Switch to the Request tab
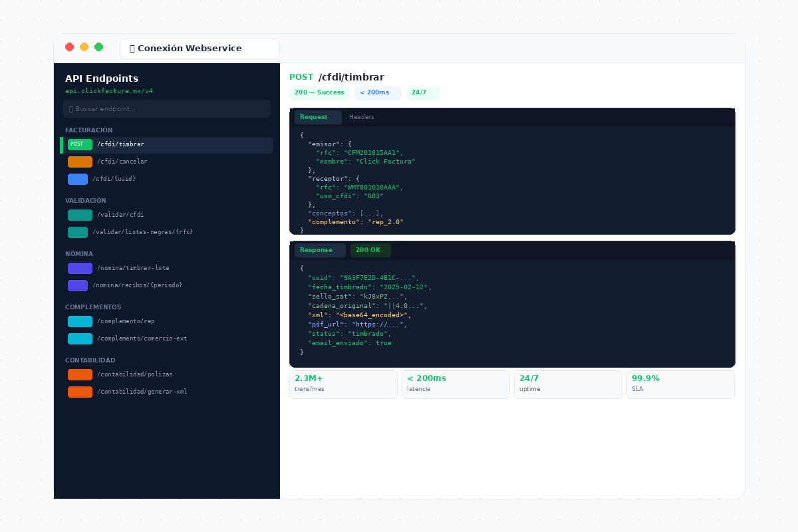The width and height of the screenshot is (798, 532). point(318,117)
